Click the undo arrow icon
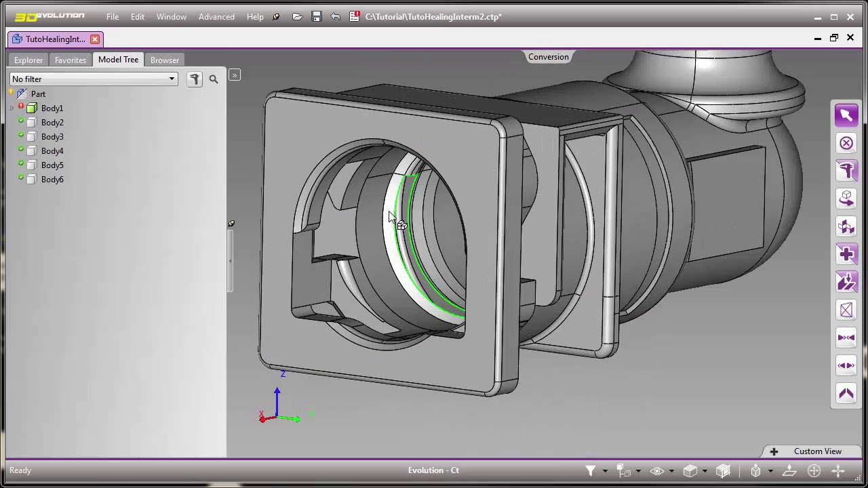 pyautogui.click(x=336, y=17)
